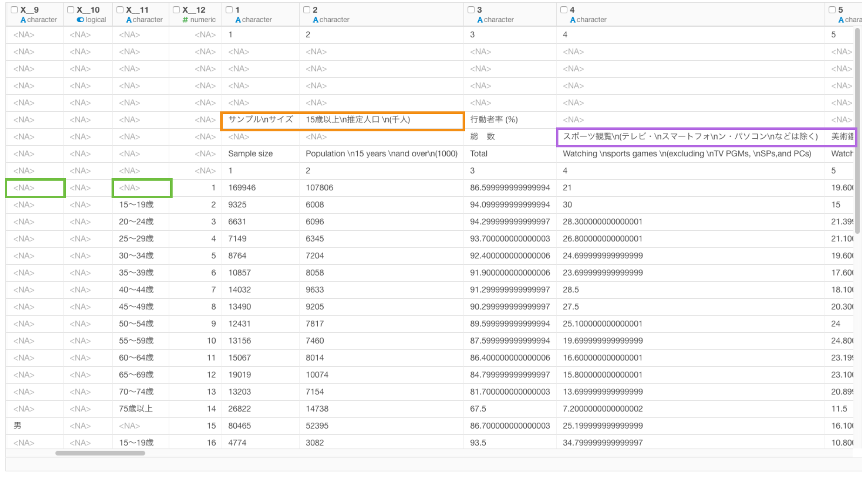Screen dimensions: 868x477
Task: Select the '男' cell in X__9
Action: (34, 426)
